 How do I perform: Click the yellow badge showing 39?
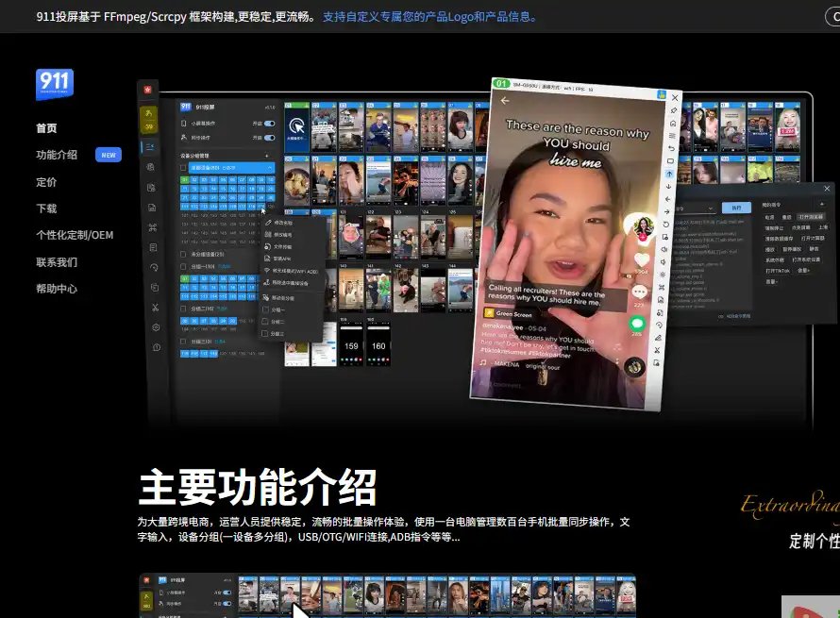148,120
